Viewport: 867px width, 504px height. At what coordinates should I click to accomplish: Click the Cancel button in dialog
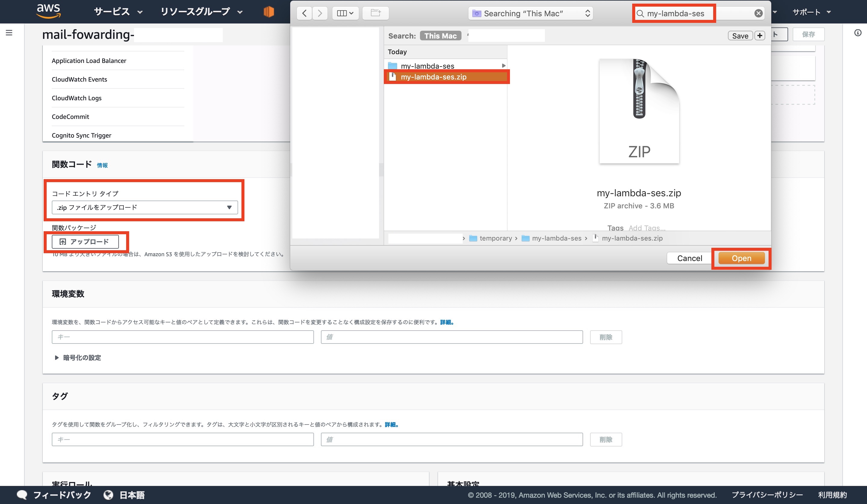pos(689,258)
